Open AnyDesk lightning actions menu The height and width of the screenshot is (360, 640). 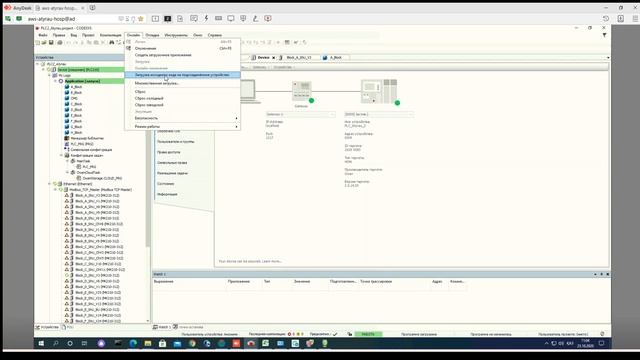click(x=207, y=19)
